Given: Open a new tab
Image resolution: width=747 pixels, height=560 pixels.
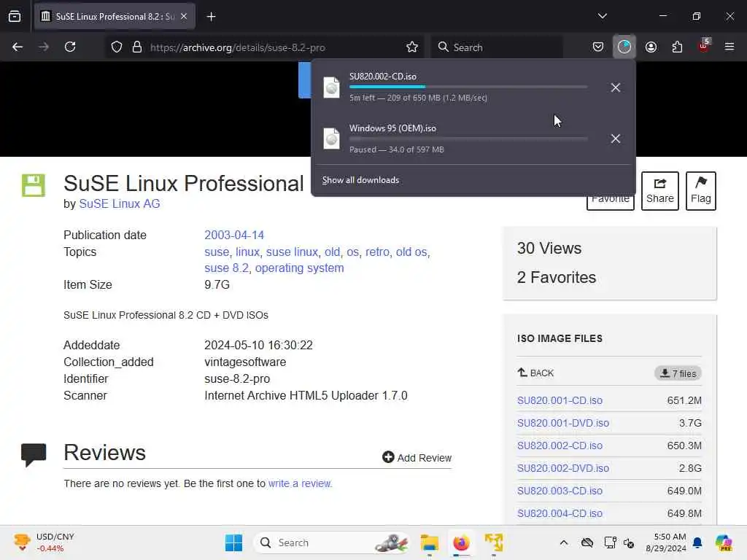Looking at the screenshot, I should point(211,17).
